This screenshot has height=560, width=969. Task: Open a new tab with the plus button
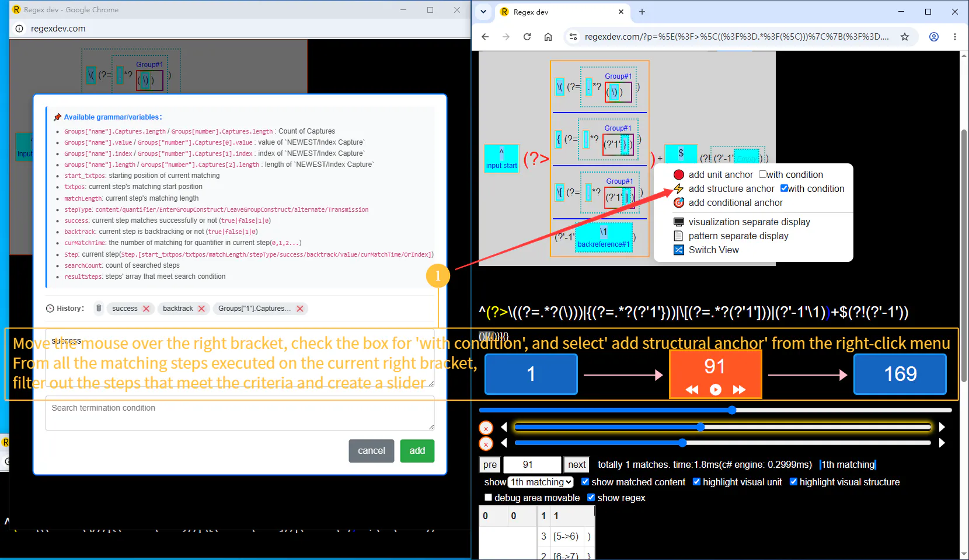(x=642, y=12)
